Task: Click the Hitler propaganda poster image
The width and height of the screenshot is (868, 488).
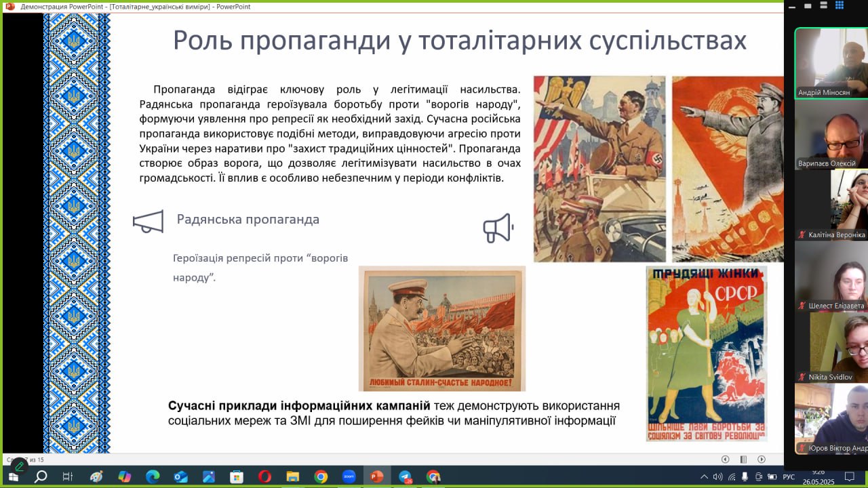Action: (599, 169)
